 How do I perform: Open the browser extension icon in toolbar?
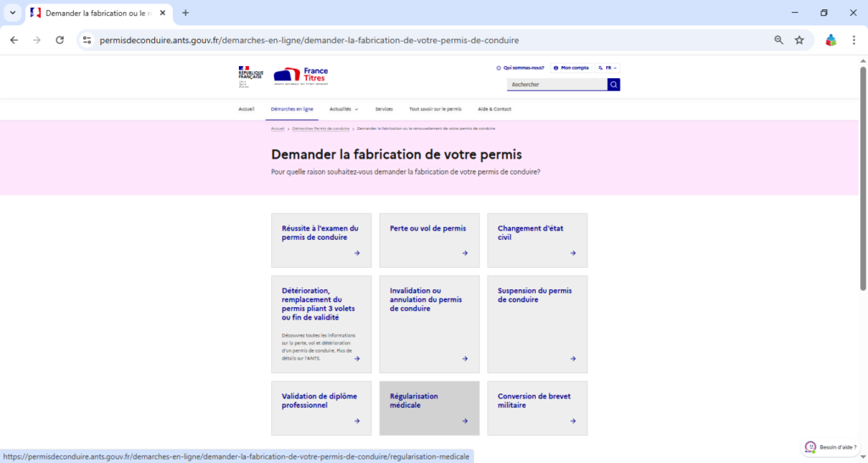point(831,40)
